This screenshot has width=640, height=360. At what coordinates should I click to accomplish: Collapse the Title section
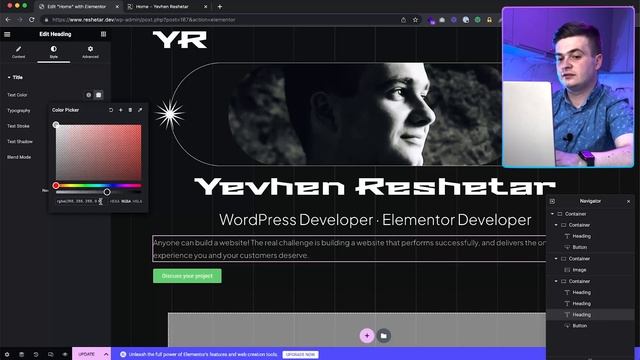15,77
